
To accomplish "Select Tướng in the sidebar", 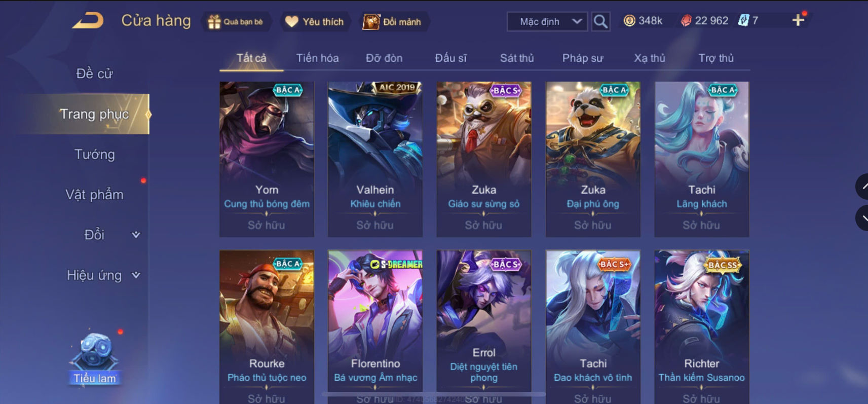I will [95, 154].
